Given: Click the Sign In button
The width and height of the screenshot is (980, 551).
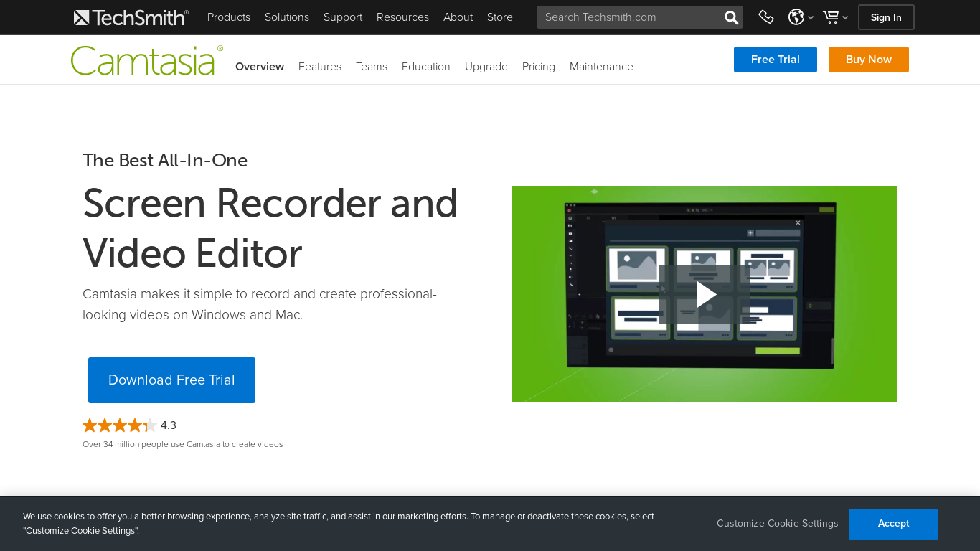Looking at the screenshot, I should point(886,17).
